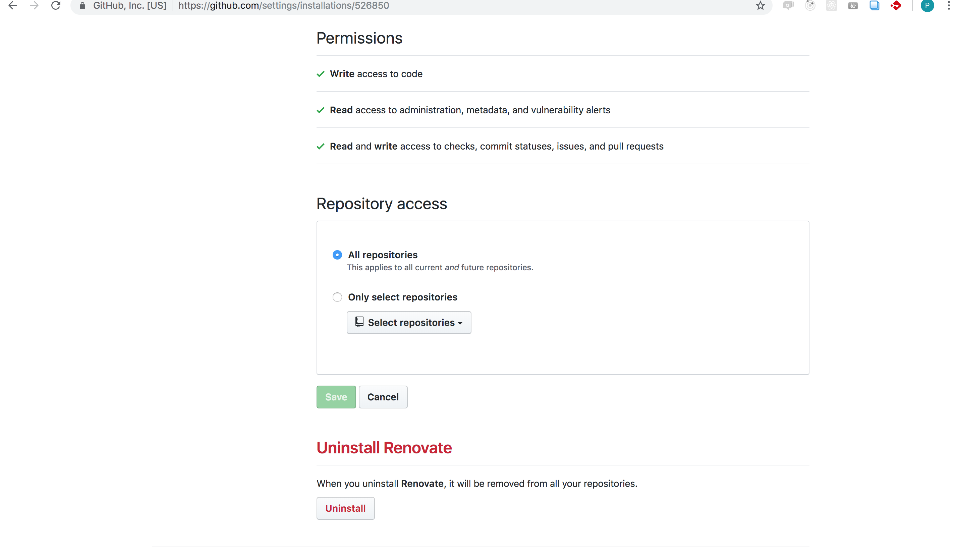Open the blue overlapping squares extension

[874, 5]
